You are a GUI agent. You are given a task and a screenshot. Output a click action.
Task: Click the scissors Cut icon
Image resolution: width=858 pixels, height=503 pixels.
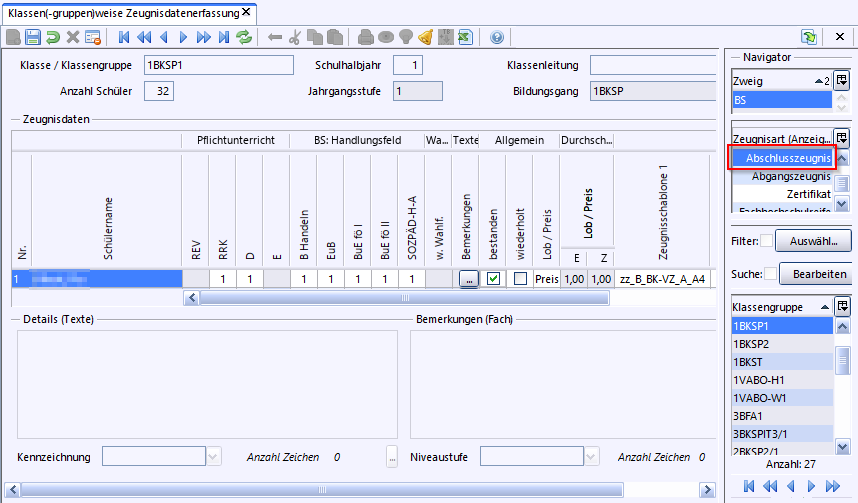[x=294, y=37]
